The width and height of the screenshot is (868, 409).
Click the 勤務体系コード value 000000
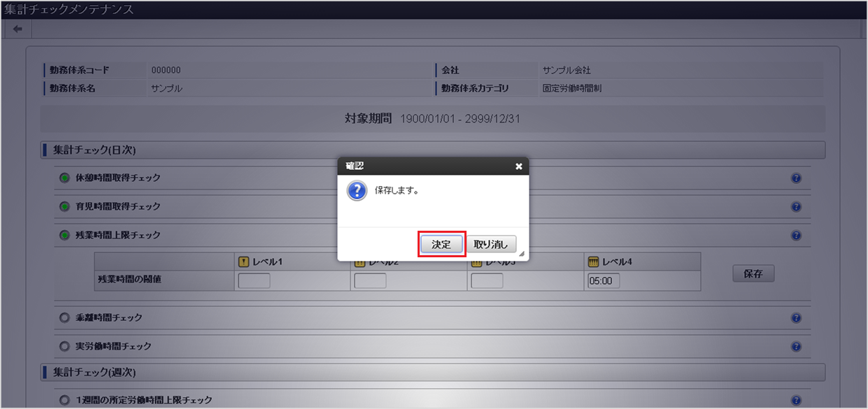point(166,71)
